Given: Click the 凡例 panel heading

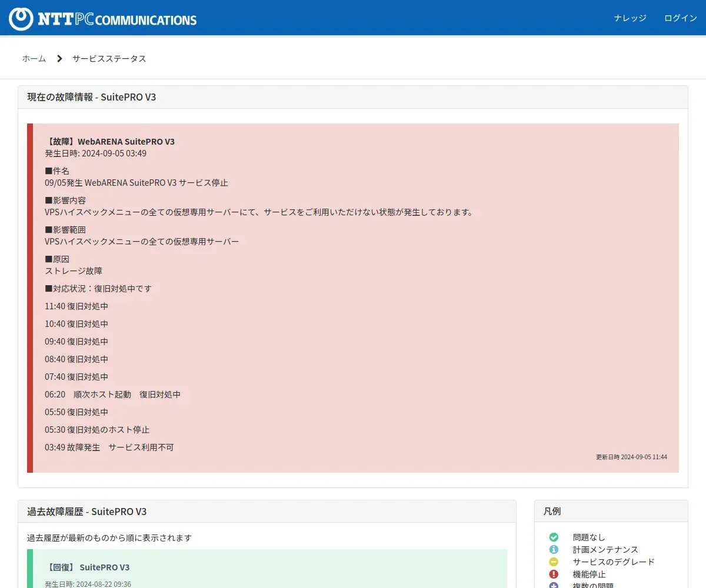Looking at the screenshot, I should click(552, 512).
